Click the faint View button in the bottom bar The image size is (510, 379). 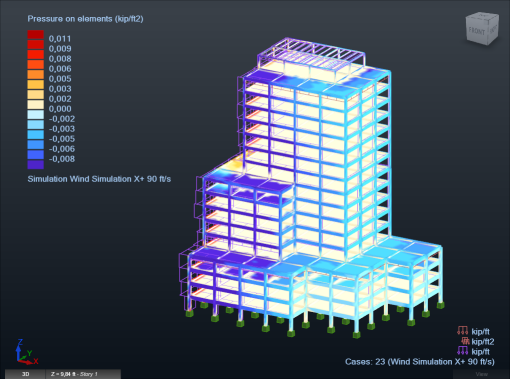click(481, 374)
